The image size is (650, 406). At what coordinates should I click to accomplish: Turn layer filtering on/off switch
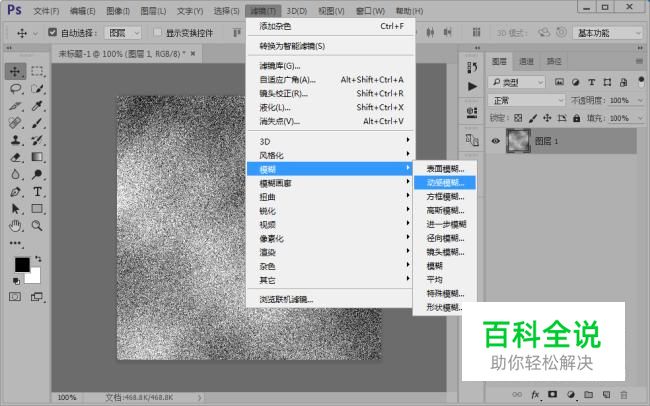tap(641, 81)
